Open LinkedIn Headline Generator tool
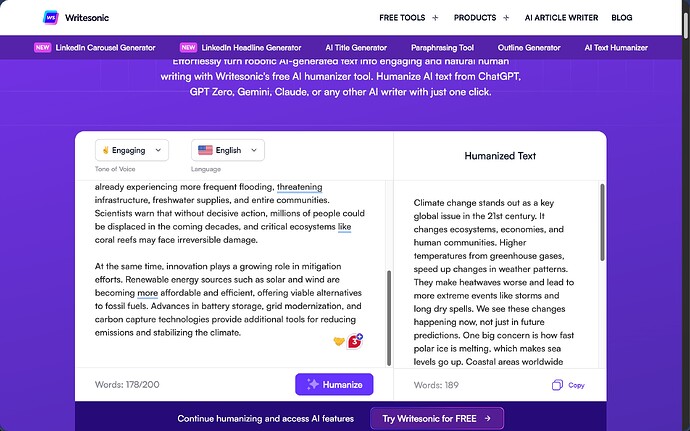Viewport: 690px width, 431px height. (x=251, y=48)
